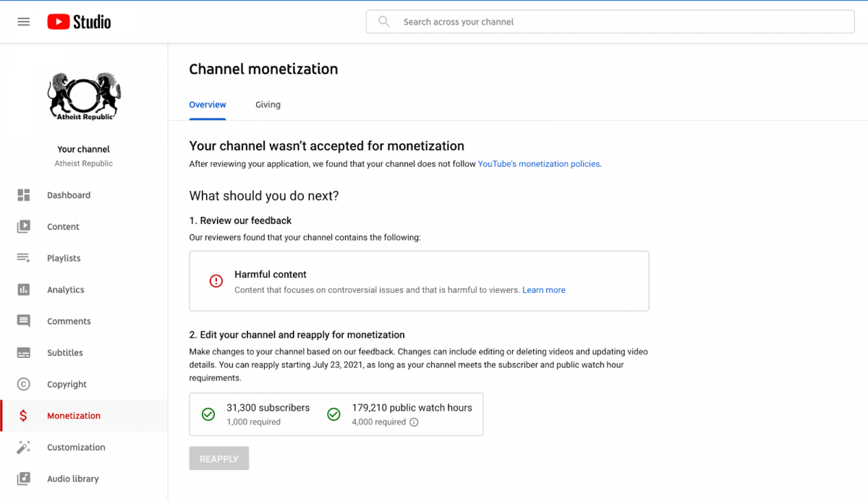Select the Subtitles sidebar icon

[x=24, y=353]
